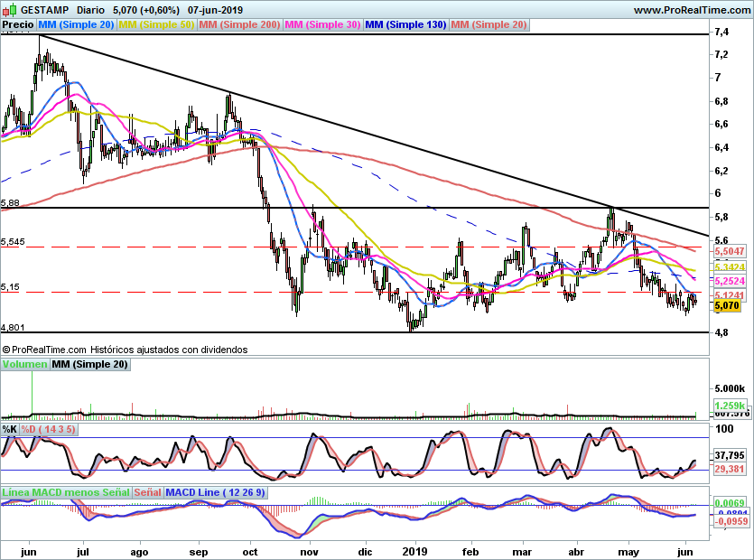The width and height of the screenshot is (754, 560).
Task: Select the Línea MACD menos Señal label
Action: pyautogui.click(x=66, y=492)
